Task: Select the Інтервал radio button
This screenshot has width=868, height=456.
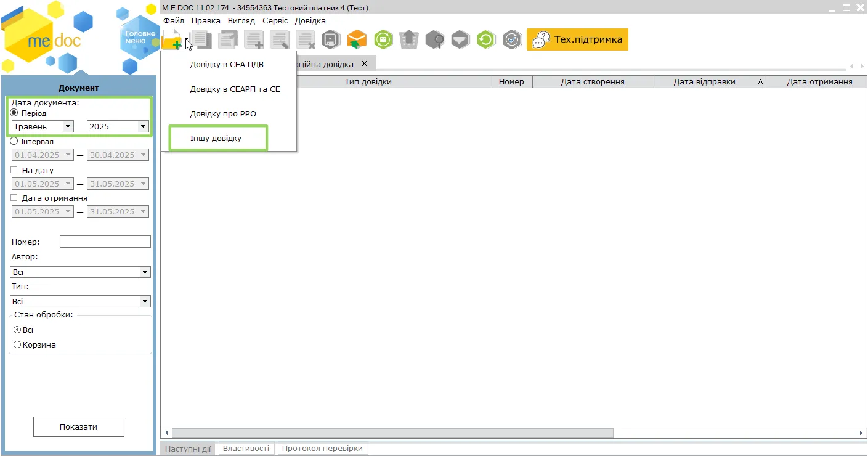Action: pos(14,141)
